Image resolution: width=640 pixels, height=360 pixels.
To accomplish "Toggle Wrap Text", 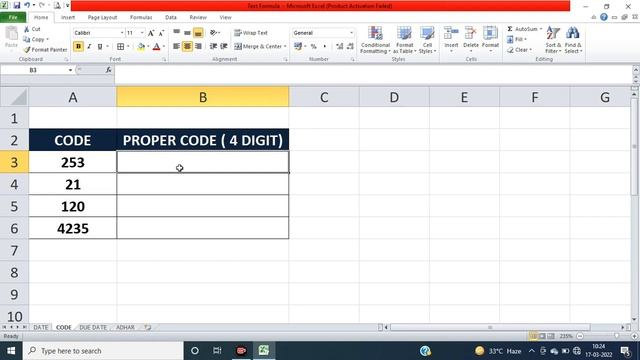I will (251, 33).
